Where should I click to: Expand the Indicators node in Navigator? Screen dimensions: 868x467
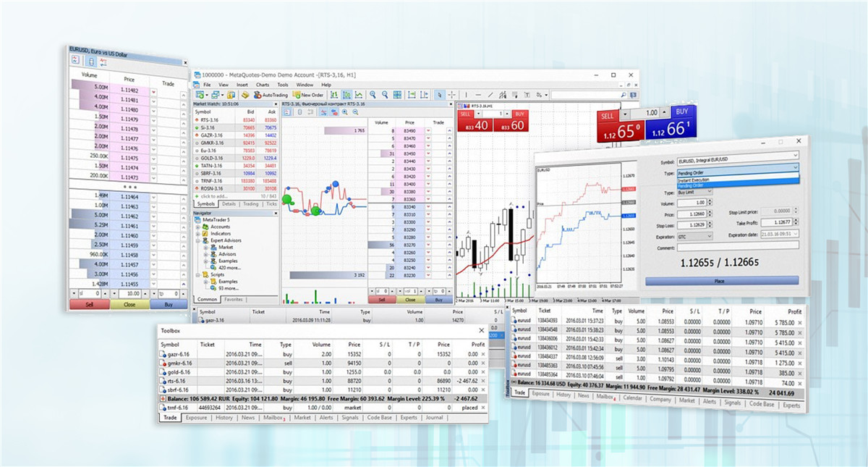click(197, 234)
